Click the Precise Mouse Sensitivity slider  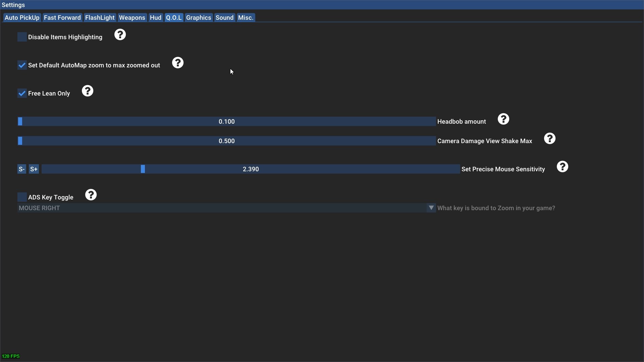point(251,169)
